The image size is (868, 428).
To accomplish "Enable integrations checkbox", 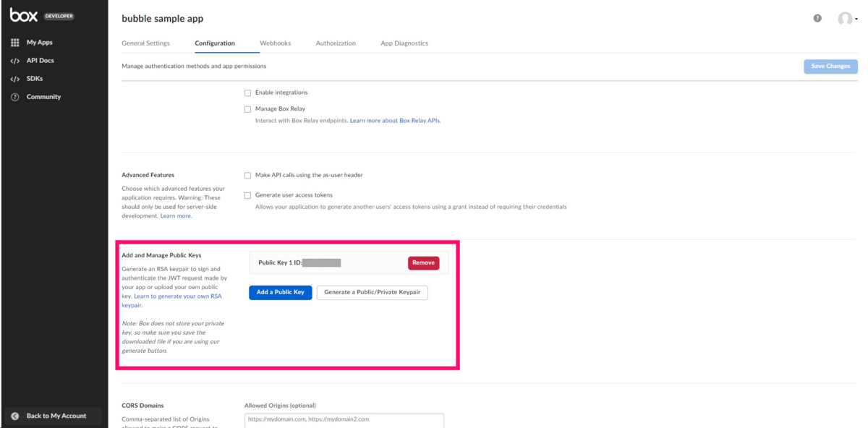I will pos(247,93).
